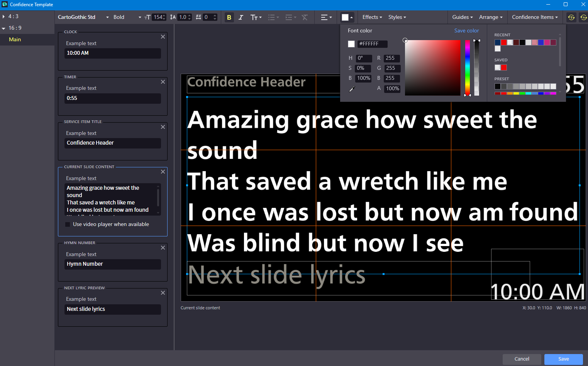Click the Confidence Header example text field
588x366 pixels.
point(113,143)
